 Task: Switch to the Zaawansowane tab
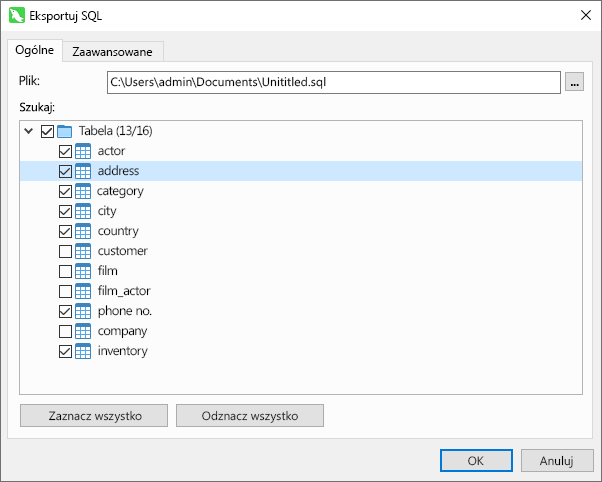(112, 51)
